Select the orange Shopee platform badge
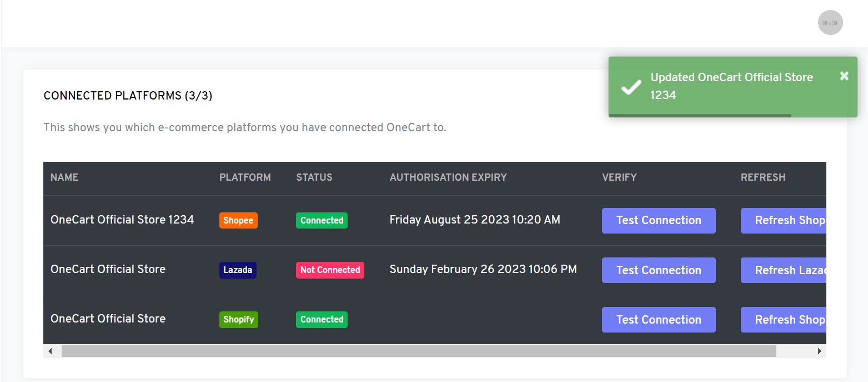The width and height of the screenshot is (868, 382). [238, 221]
